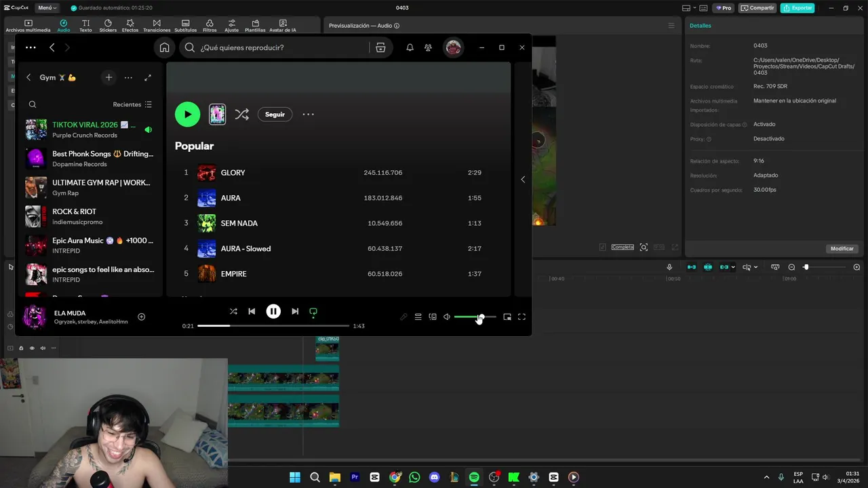Adjust the CapCut timeline zoom slider
The height and width of the screenshot is (488, 868).
[x=825, y=267]
